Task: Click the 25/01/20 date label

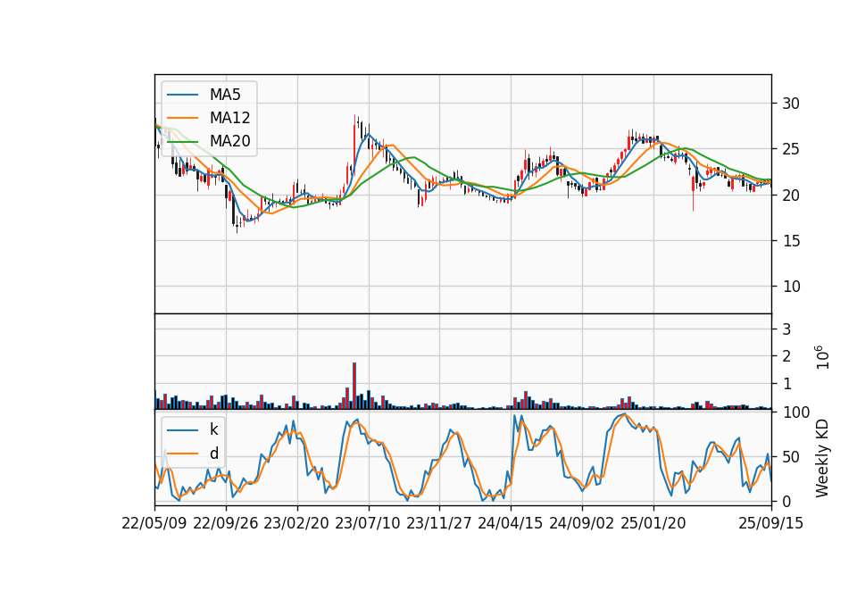Action: point(653,523)
